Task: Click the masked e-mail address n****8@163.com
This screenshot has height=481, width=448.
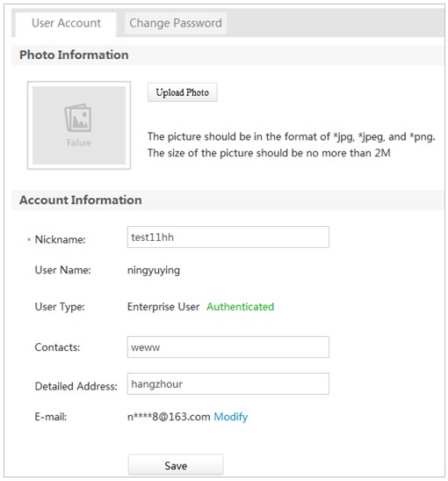Action: [169, 417]
